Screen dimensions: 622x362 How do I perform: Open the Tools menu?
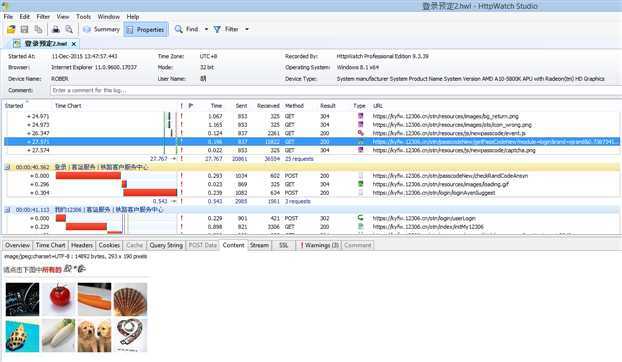point(83,17)
